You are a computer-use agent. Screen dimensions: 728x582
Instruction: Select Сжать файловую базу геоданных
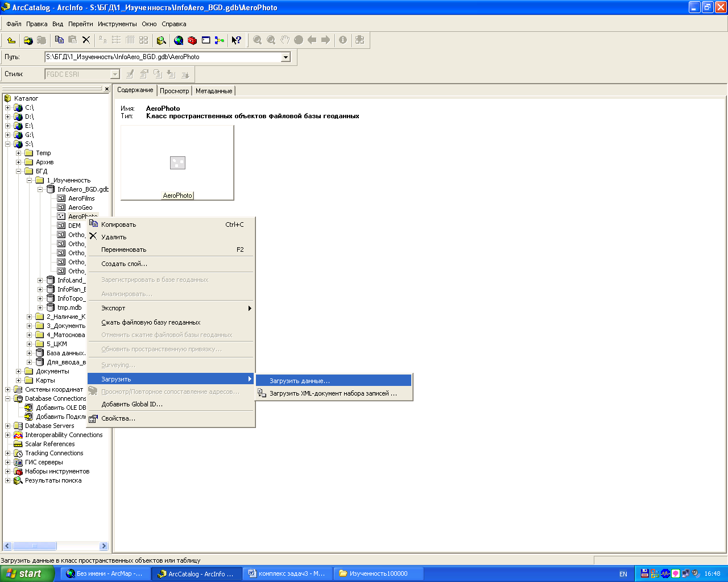tap(171, 322)
